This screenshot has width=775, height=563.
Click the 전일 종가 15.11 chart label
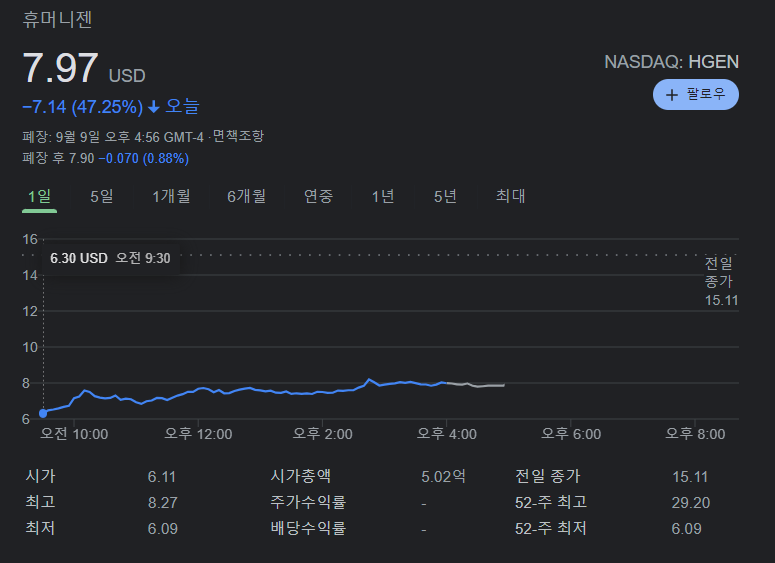(721, 281)
